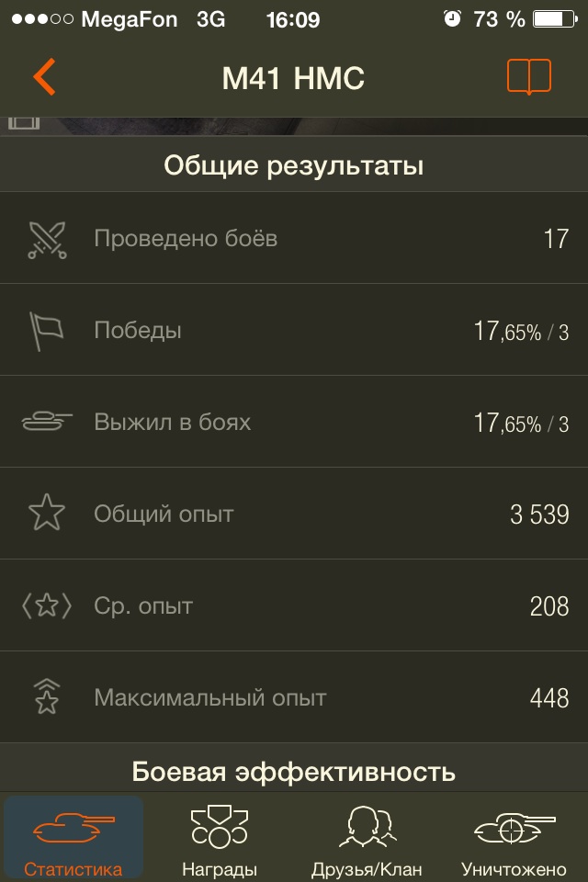Tap the tank survival icon
This screenshot has height=882, width=588.
click(47, 423)
